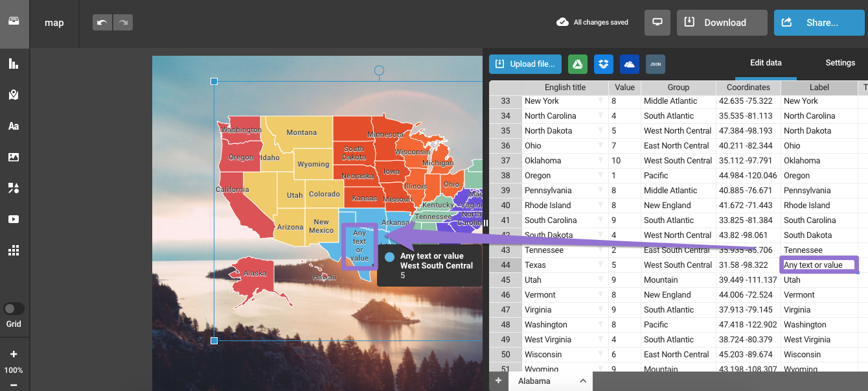Click the undo arrow button
The height and width of the screenshot is (391, 868).
pos(102,23)
